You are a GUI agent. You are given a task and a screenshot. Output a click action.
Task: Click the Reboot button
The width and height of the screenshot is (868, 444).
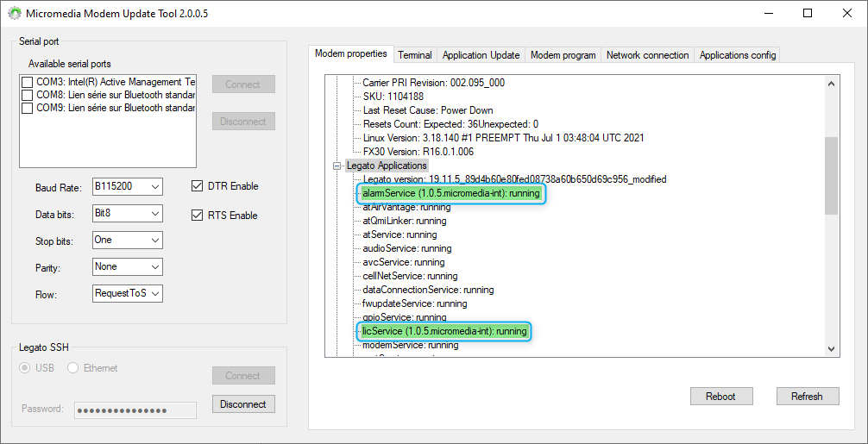(x=721, y=397)
